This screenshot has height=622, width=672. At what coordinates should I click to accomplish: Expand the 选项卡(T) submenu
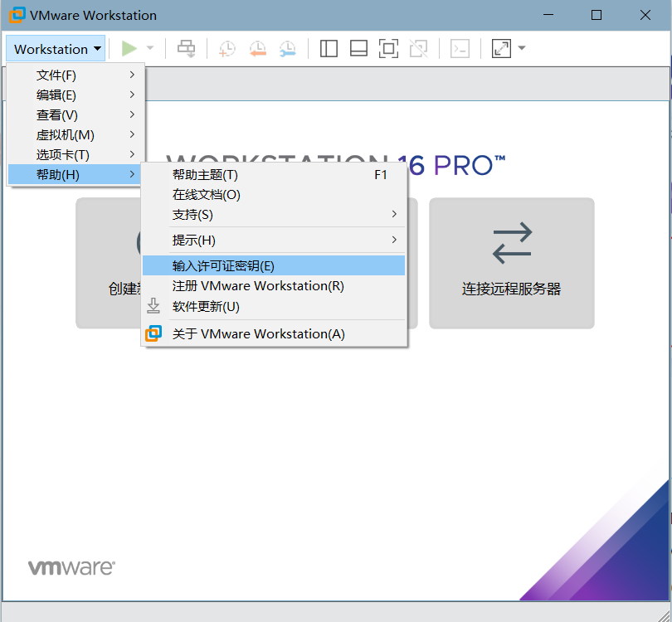coord(75,154)
